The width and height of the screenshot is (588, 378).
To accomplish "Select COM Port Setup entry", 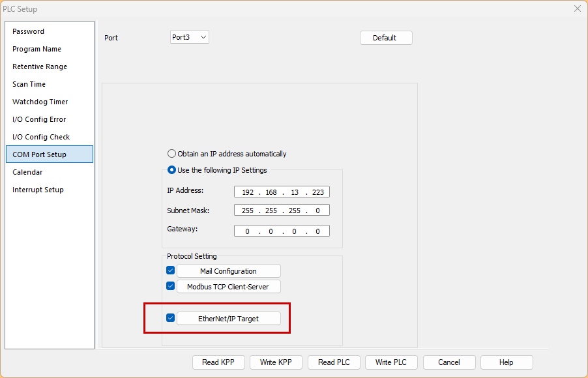I will coord(50,154).
